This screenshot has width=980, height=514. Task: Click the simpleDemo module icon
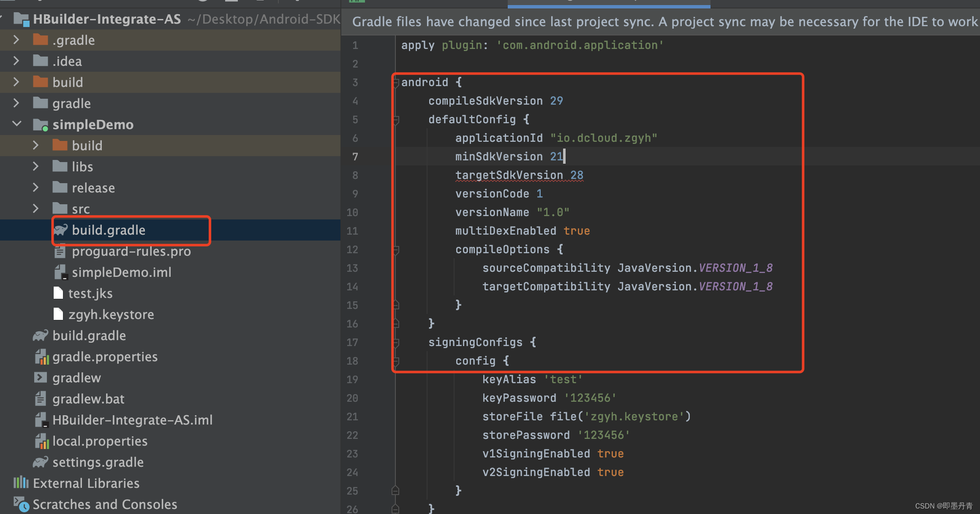point(41,124)
